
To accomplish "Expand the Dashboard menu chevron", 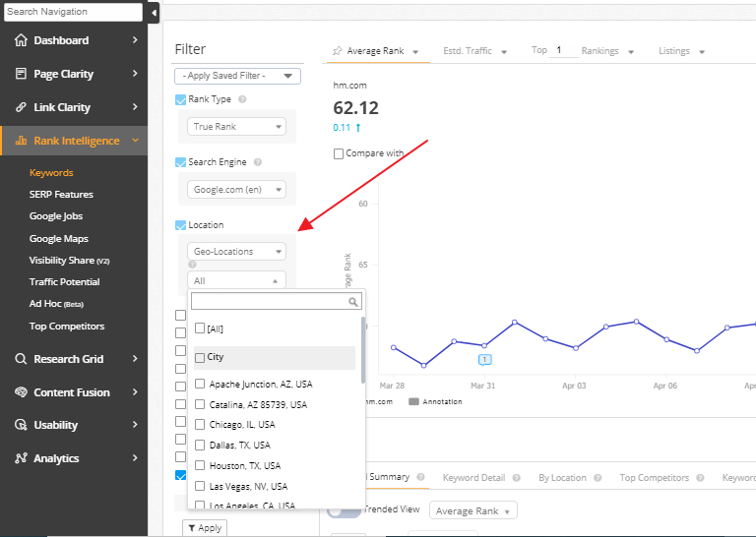I will tap(135, 40).
